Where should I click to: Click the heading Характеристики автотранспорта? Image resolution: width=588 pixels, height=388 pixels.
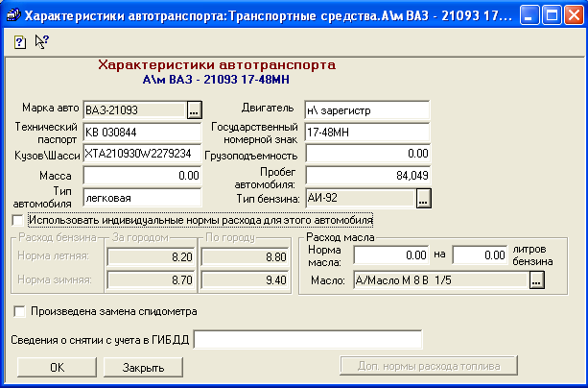[217, 65]
